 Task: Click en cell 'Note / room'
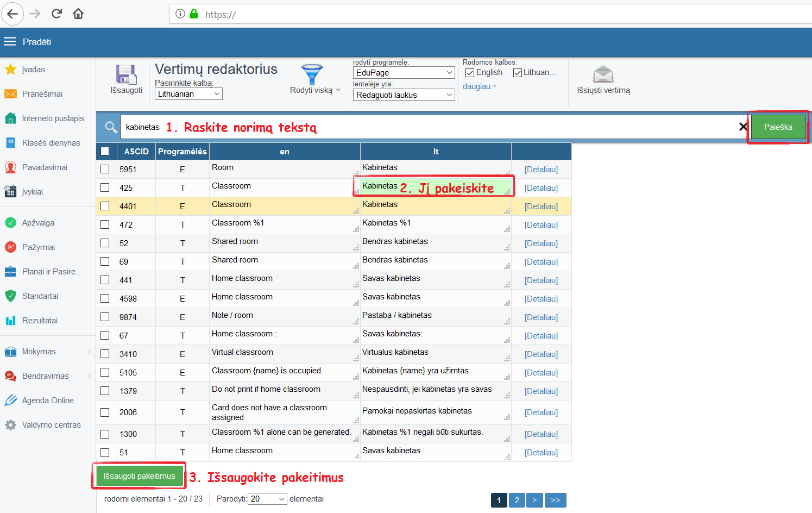(285, 317)
